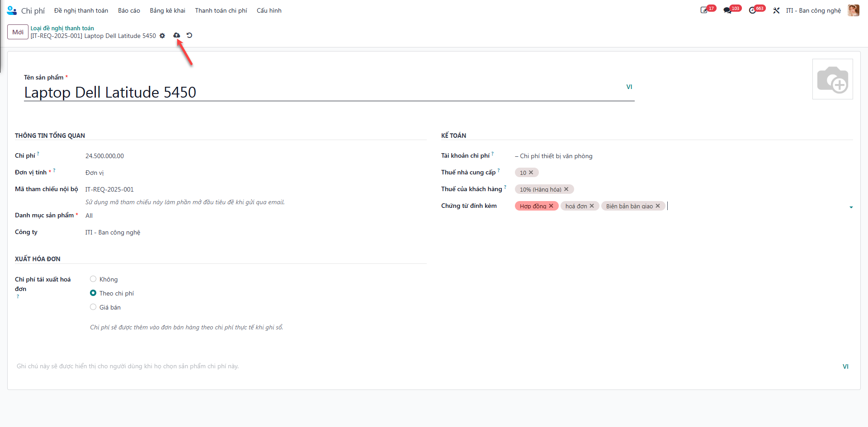Open the activities icon with badge 17
The width and height of the screenshot is (868, 427).
point(704,10)
